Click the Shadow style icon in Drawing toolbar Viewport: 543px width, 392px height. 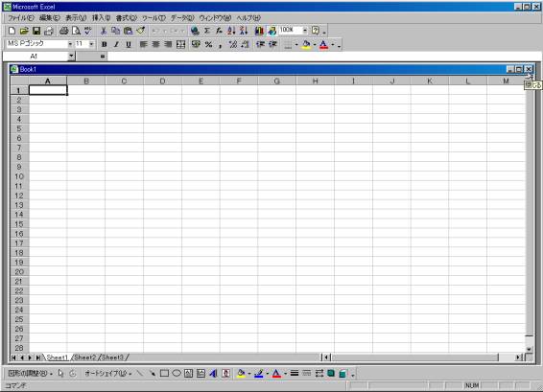pyautogui.click(x=331, y=374)
